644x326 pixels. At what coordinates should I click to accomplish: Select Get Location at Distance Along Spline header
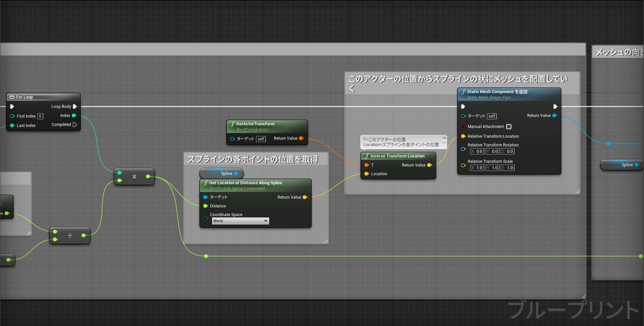(255, 185)
